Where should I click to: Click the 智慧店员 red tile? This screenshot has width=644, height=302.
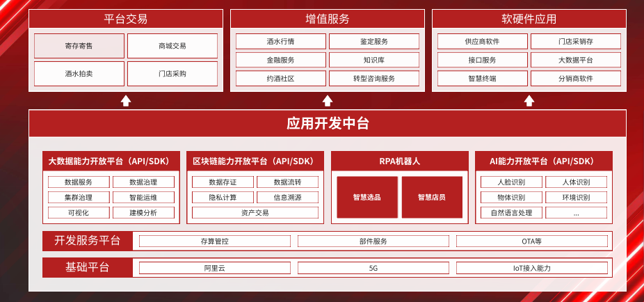(432, 197)
